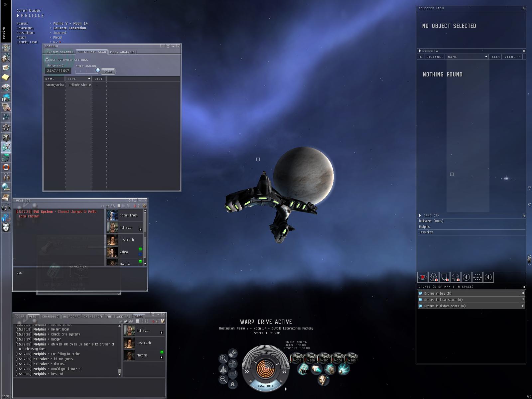Open the calculator icon in sidebar
The width and height of the screenshot is (532, 399).
point(6,157)
